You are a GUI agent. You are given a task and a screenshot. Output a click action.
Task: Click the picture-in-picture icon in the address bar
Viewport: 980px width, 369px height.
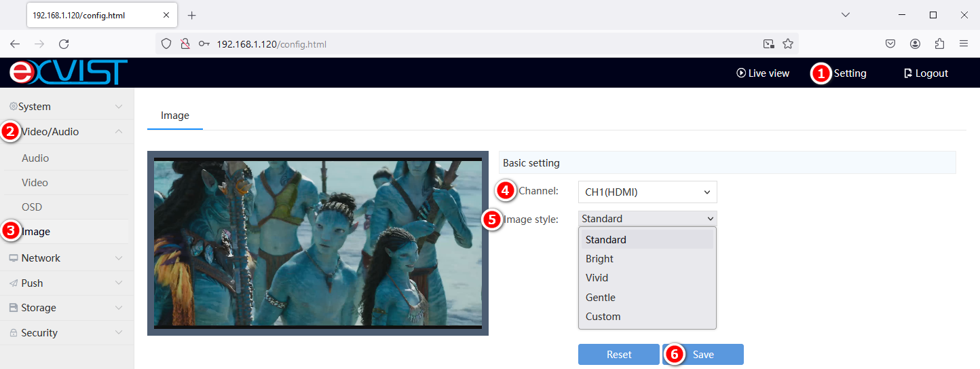(769, 44)
